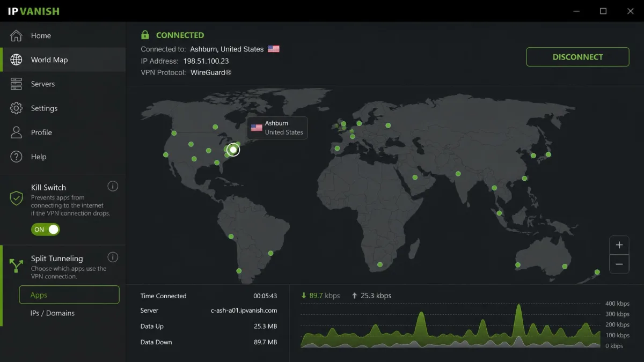644x362 pixels.
Task: Go to the Home menu item
Action: click(63, 35)
